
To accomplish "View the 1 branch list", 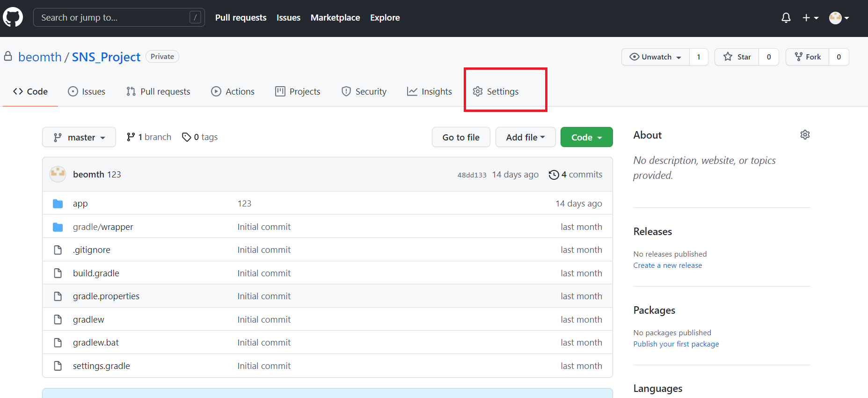I will pyautogui.click(x=149, y=137).
